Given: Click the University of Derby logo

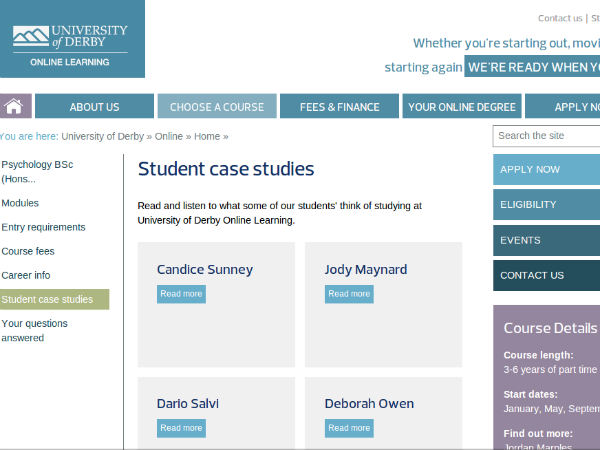Looking at the screenshot, I should coord(71,40).
